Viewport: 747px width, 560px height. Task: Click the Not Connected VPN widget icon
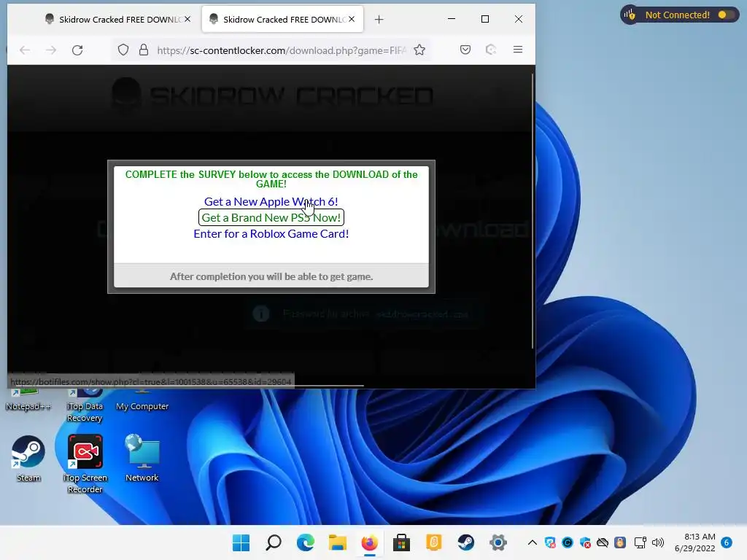pos(630,15)
